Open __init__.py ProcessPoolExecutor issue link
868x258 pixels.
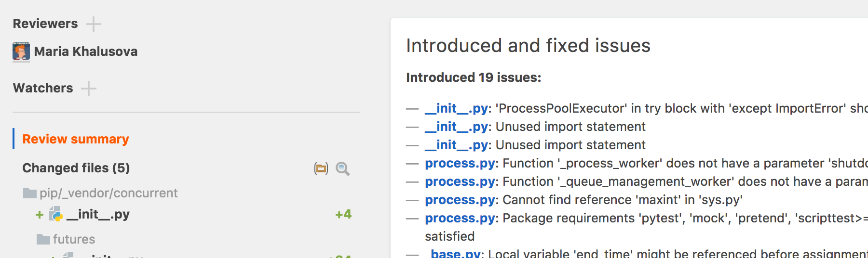click(x=456, y=108)
